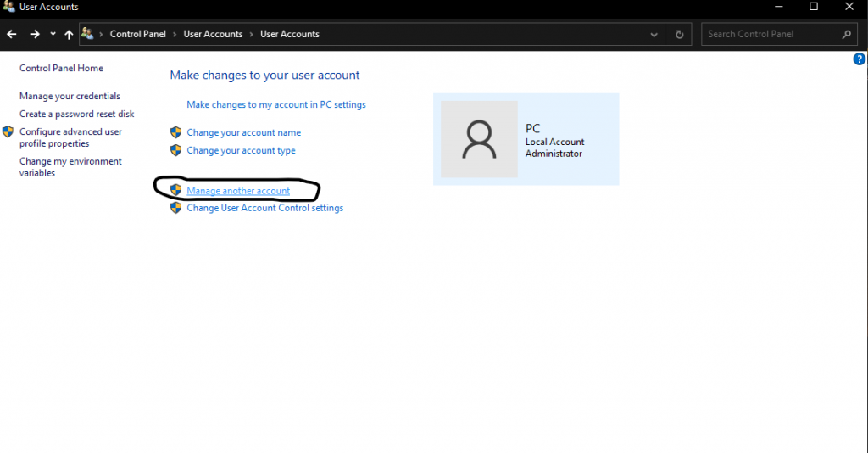Click shield icon beside Change your account name

(176, 132)
